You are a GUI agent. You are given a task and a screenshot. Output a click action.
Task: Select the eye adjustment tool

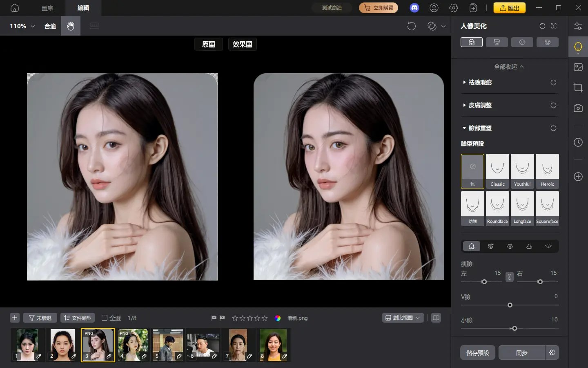click(510, 246)
